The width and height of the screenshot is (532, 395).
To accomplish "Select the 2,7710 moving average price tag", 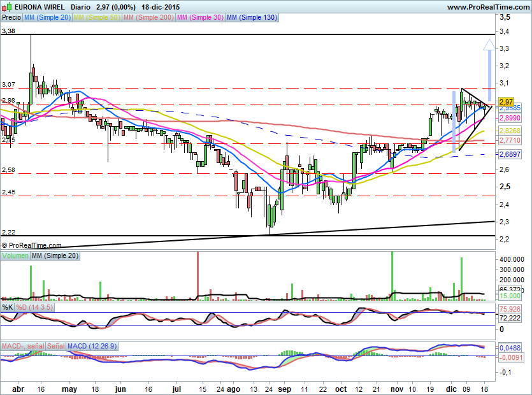I will [x=510, y=140].
